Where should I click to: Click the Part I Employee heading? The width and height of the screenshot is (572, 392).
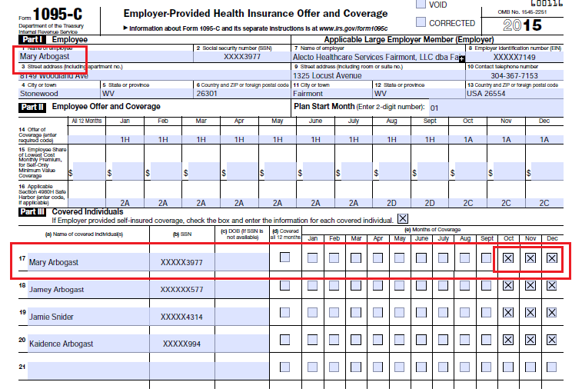[53, 39]
